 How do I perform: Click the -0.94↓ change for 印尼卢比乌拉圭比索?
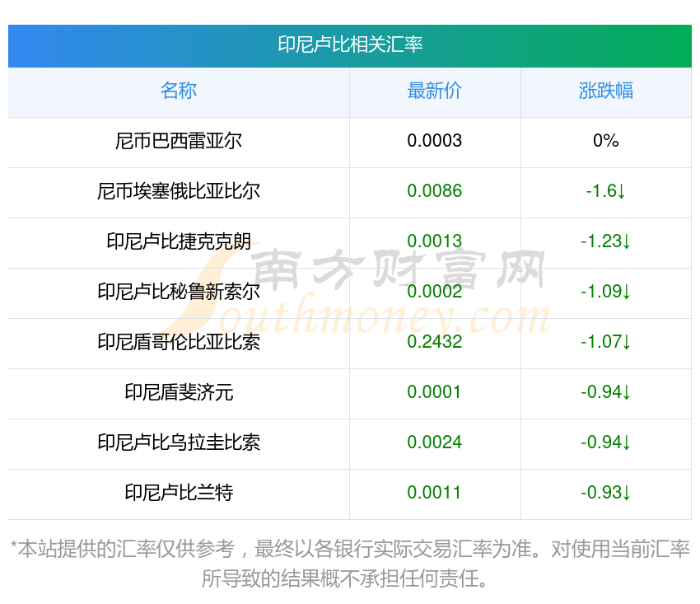tap(606, 442)
